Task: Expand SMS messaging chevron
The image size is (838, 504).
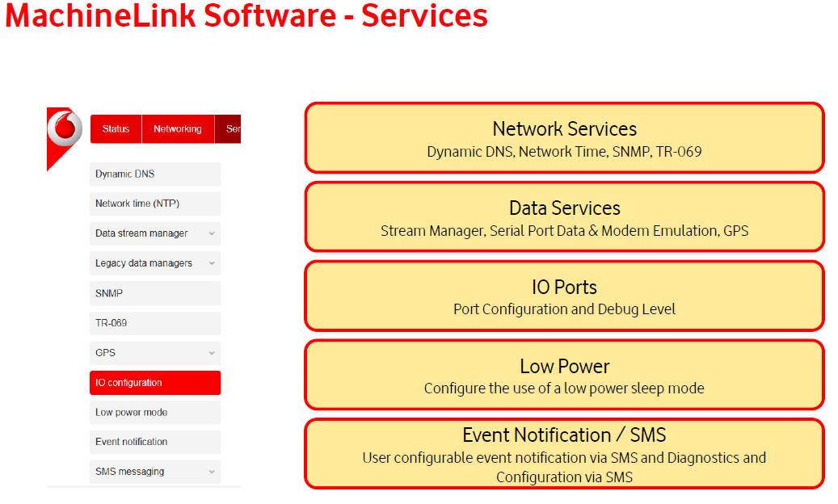Action: pos(212,472)
